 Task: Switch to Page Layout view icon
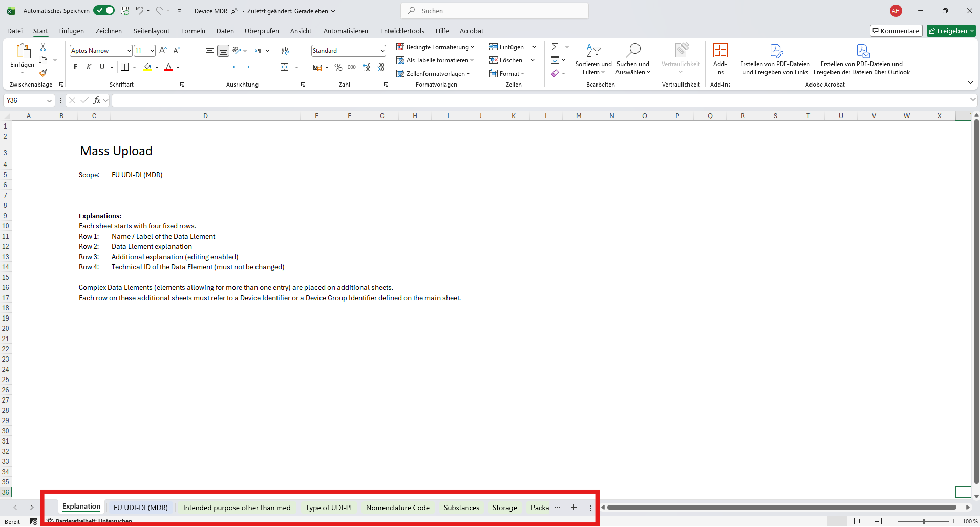pyautogui.click(x=858, y=521)
